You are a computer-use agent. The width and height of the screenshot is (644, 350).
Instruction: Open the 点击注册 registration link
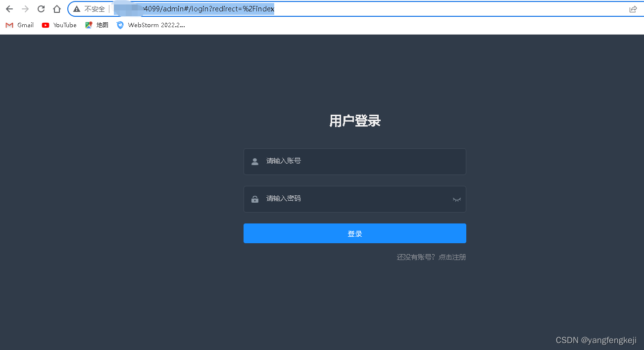[x=451, y=257]
